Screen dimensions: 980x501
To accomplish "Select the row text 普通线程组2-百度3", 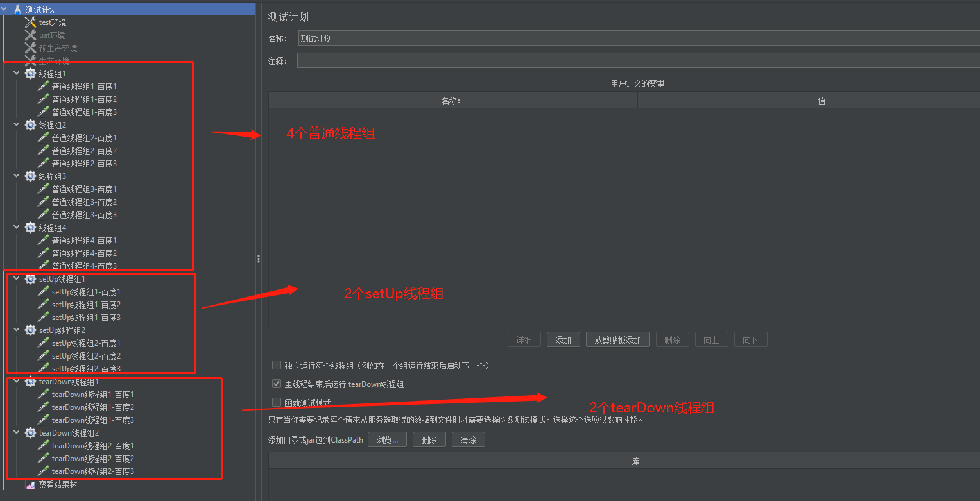I will point(84,164).
